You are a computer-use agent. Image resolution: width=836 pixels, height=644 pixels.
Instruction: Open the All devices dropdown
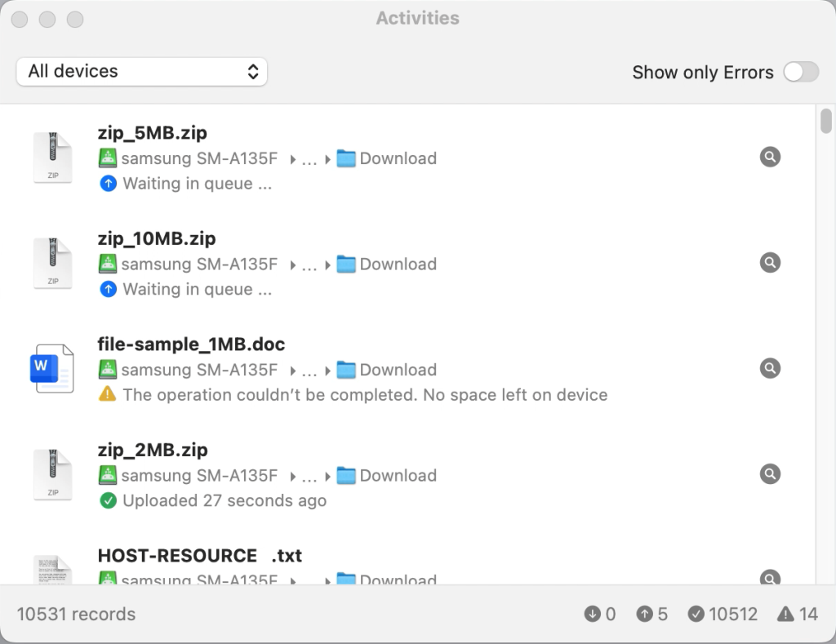pyautogui.click(x=141, y=72)
